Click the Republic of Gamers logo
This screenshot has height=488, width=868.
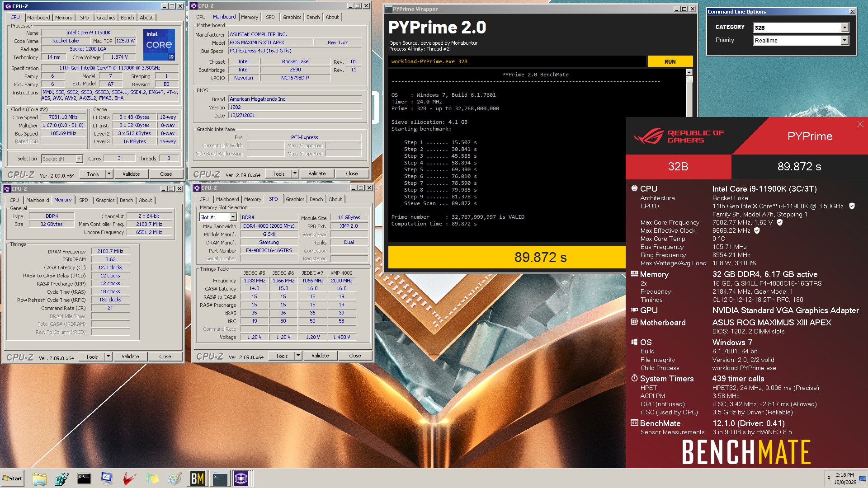(x=679, y=136)
